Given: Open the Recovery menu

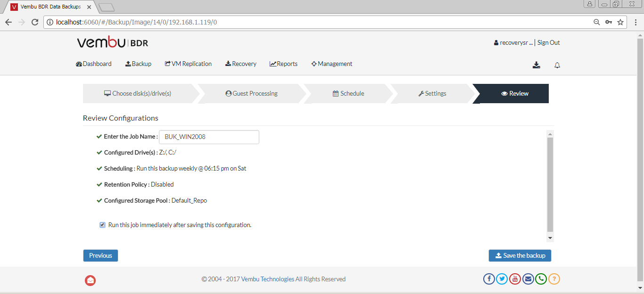Looking at the screenshot, I should (241, 64).
